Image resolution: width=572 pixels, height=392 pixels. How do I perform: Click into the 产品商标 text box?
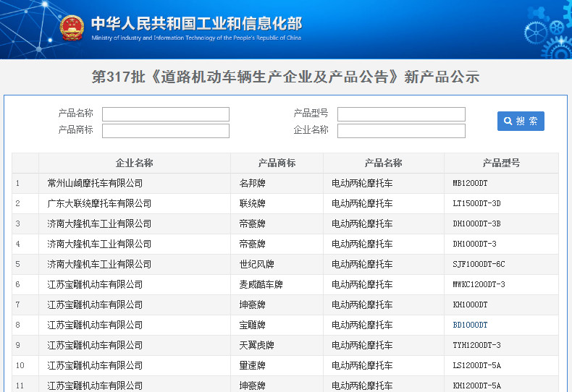tap(165, 131)
